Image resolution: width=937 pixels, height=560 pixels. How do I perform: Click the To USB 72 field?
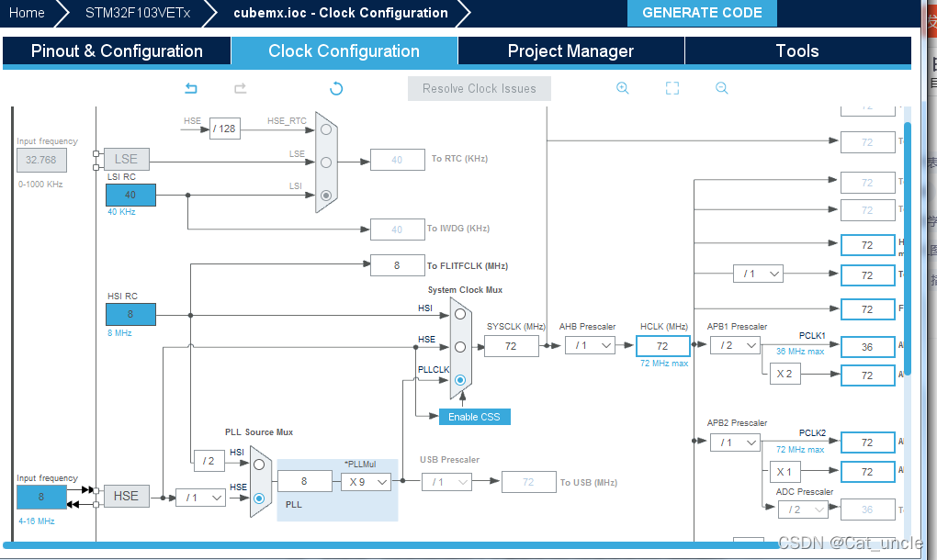click(529, 482)
